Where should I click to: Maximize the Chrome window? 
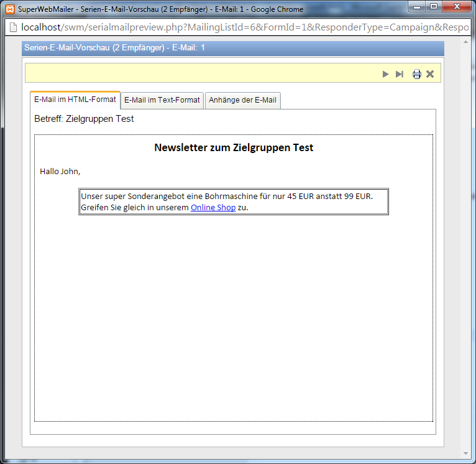click(x=433, y=7)
